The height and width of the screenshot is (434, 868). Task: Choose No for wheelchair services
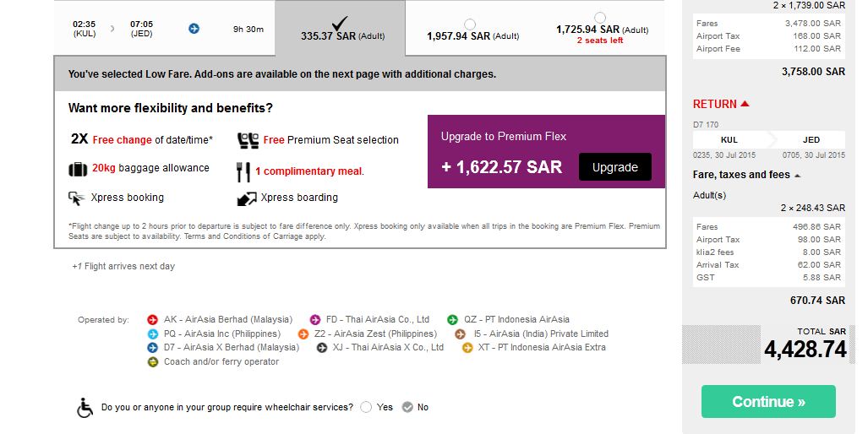407,407
